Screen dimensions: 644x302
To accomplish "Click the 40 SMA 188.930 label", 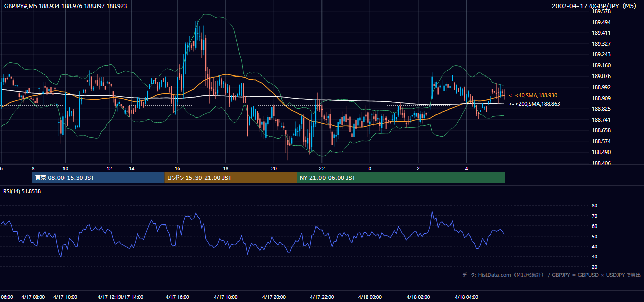I will (x=533, y=95).
